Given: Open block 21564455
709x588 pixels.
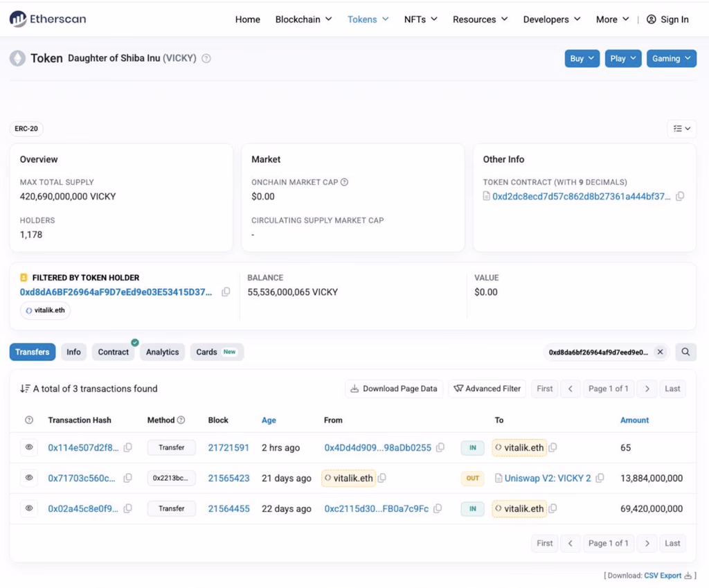Looking at the screenshot, I should [228, 508].
